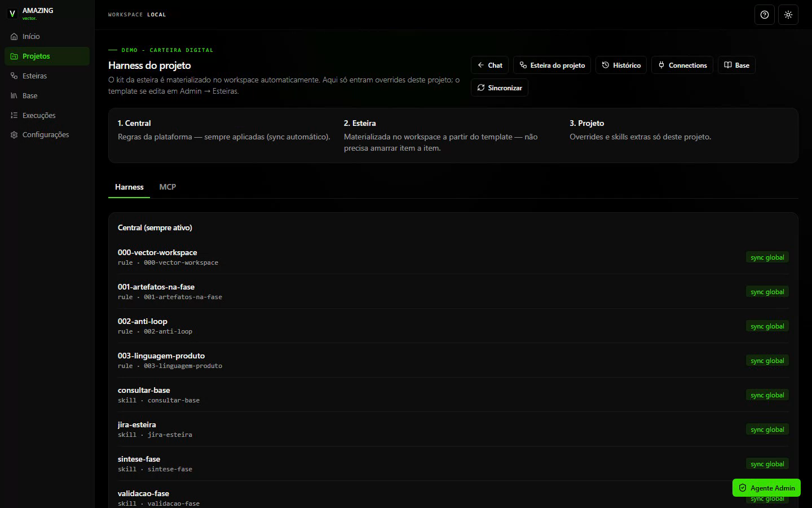Click the 000-vector-workspace rule row
The height and width of the screenshot is (508, 812).
point(453,257)
